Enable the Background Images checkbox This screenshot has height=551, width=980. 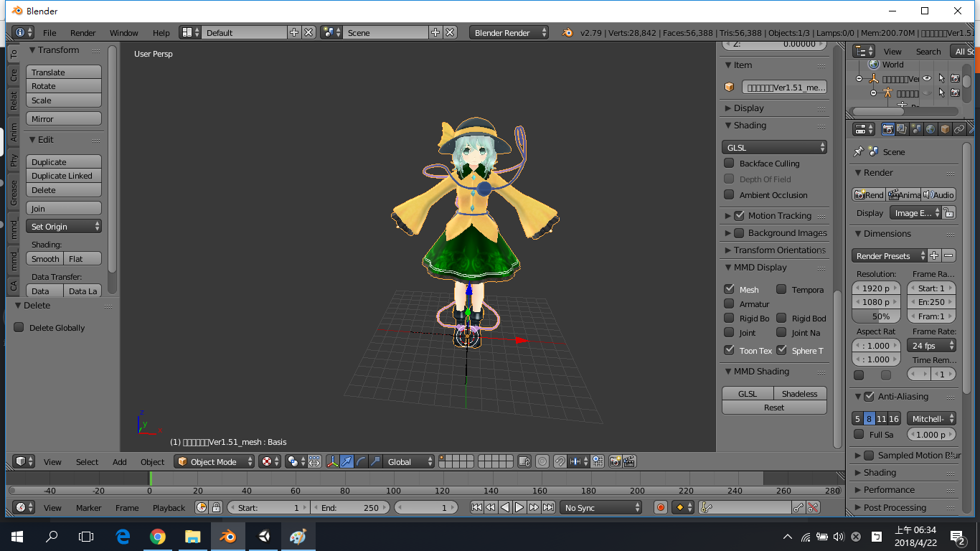pyautogui.click(x=739, y=232)
